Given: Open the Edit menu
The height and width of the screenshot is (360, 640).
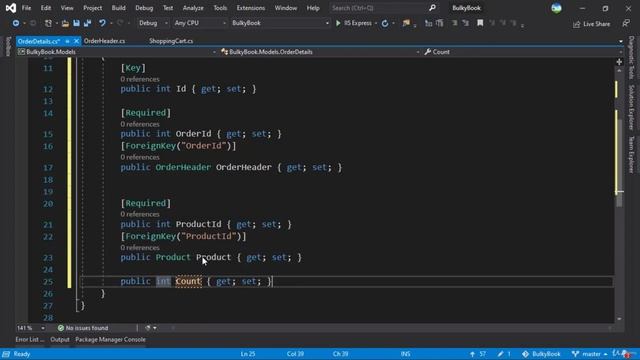Looking at the screenshot, I should (46, 8).
